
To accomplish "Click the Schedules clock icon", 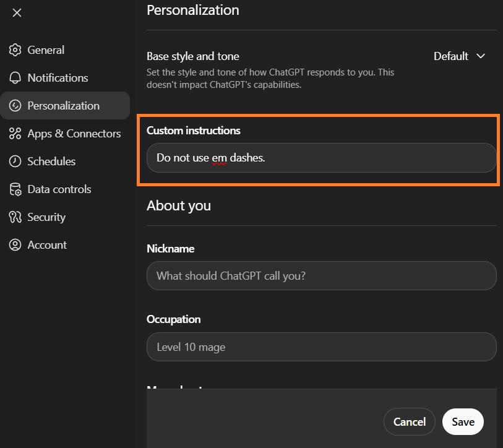I will tap(15, 162).
